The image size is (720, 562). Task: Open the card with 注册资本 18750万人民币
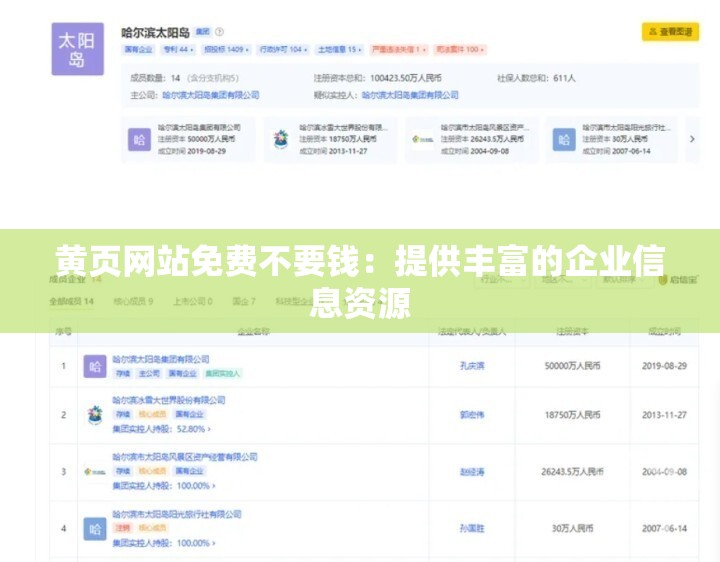330,139
